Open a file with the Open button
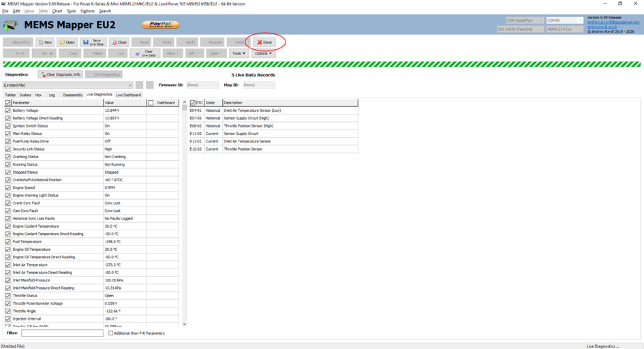Viewport: 644px width, 349px height. click(x=67, y=42)
